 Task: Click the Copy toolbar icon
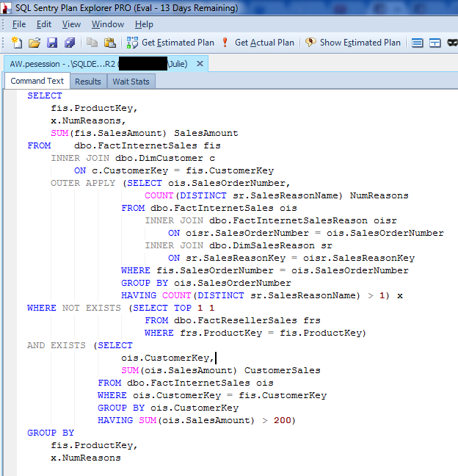tap(92, 43)
